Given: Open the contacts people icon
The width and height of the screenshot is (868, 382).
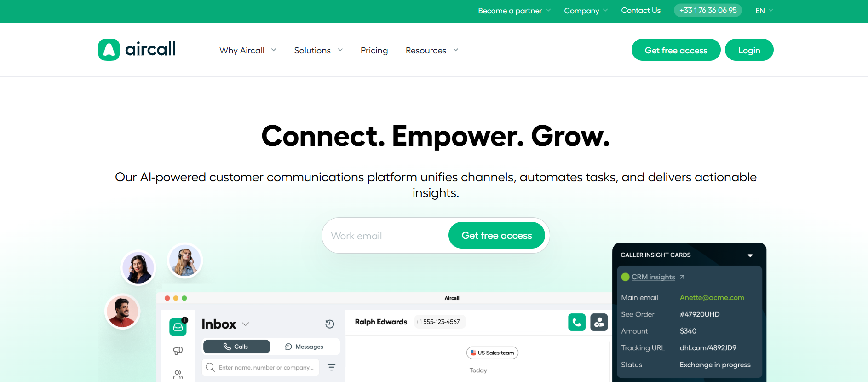Looking at the screenshot, I should tap(178, 374).
